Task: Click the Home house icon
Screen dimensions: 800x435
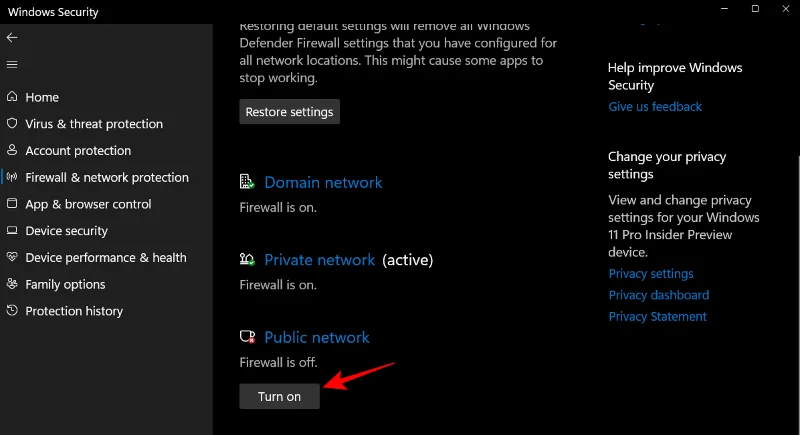Action: point(12,96)
